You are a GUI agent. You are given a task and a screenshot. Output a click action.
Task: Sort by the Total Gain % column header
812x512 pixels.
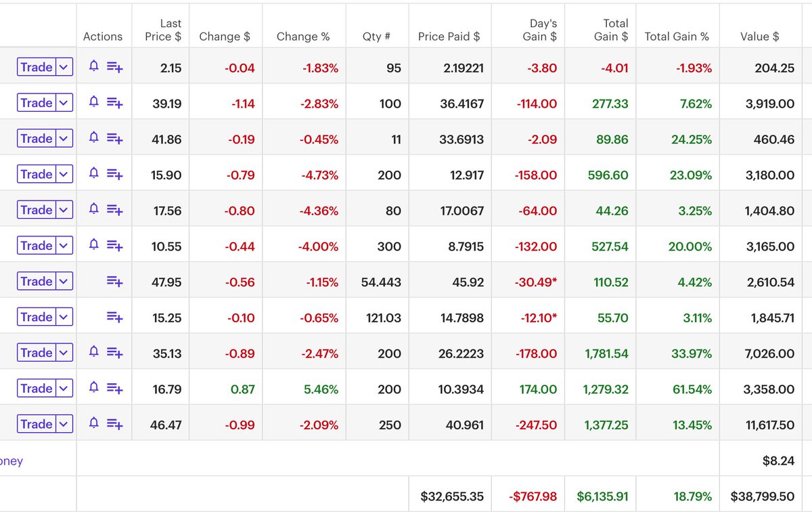(677, 37)
